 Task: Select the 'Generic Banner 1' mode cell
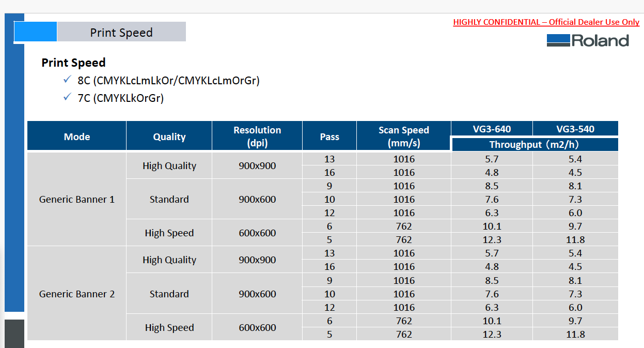pos(76,199)
